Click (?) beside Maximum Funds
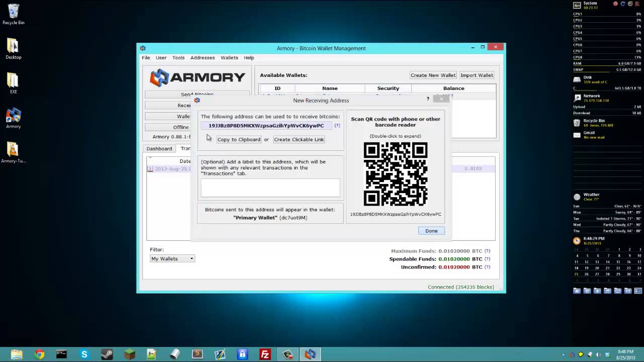 point(487,251)
